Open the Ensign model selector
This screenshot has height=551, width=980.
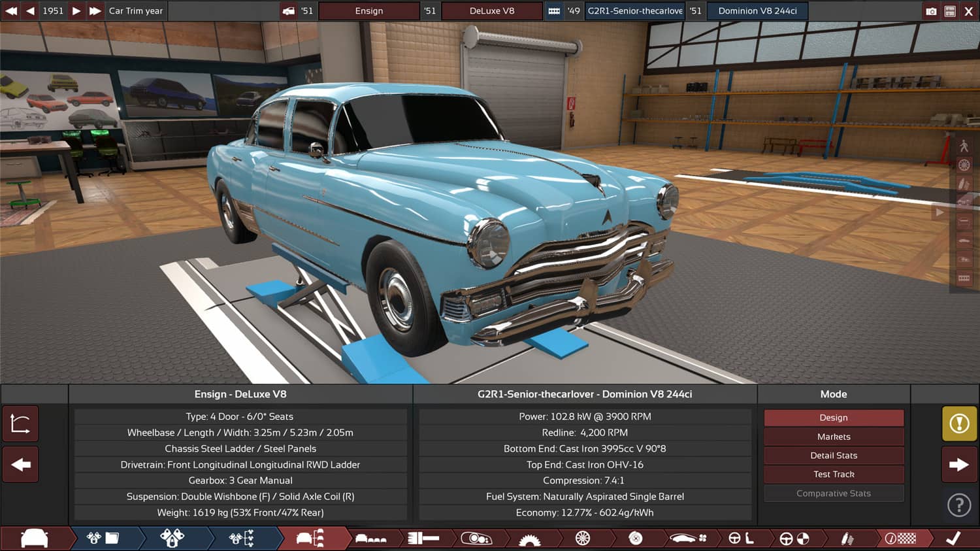[x=369, y=10]
